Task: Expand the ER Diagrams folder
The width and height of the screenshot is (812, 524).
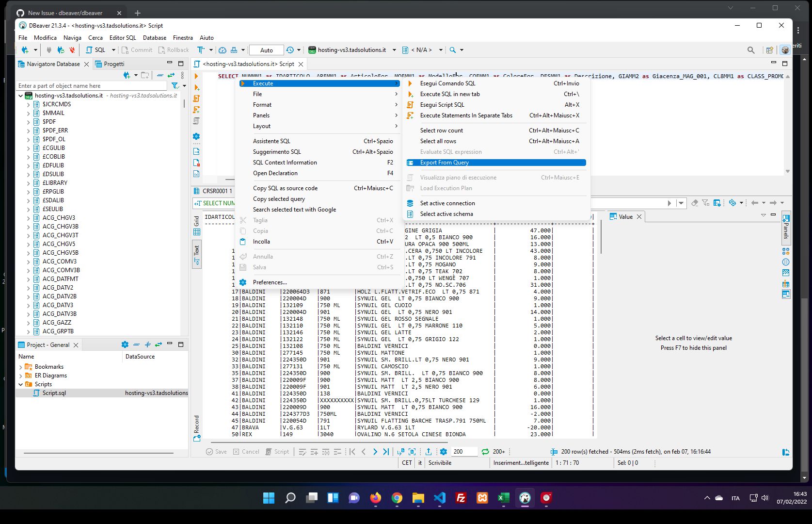Action: [21, 376]
